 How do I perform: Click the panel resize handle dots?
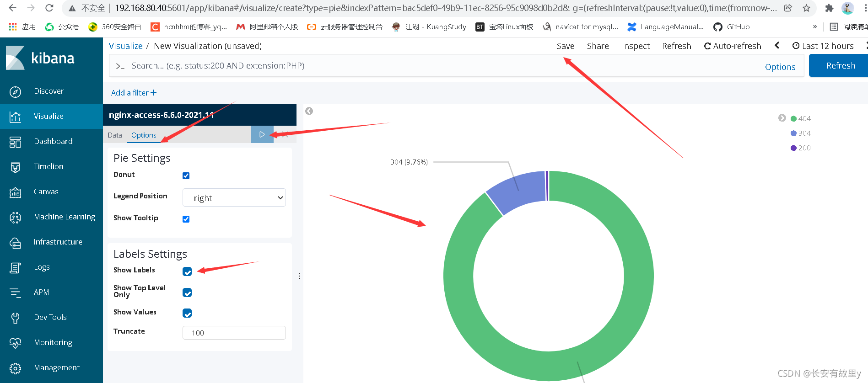click(x=300, y=276)
